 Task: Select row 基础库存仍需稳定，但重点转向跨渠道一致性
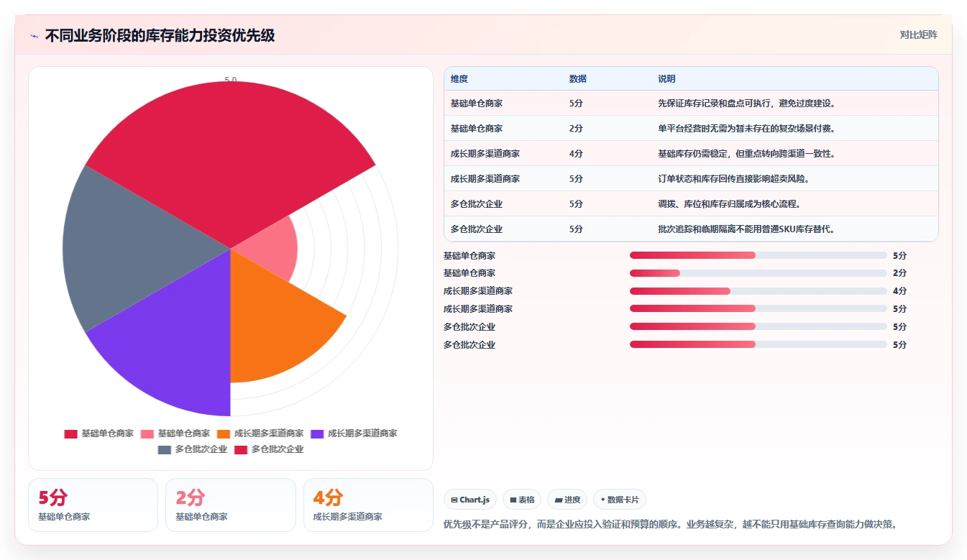[x=691, y=153]
